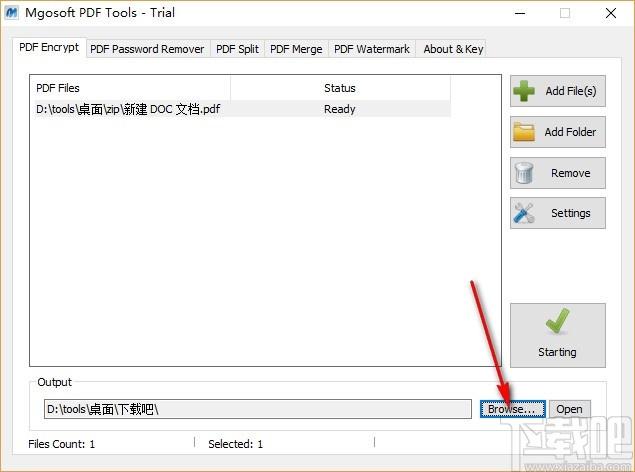
Task: Click the Mgosoft app logo in title bar
Action: 12,13
